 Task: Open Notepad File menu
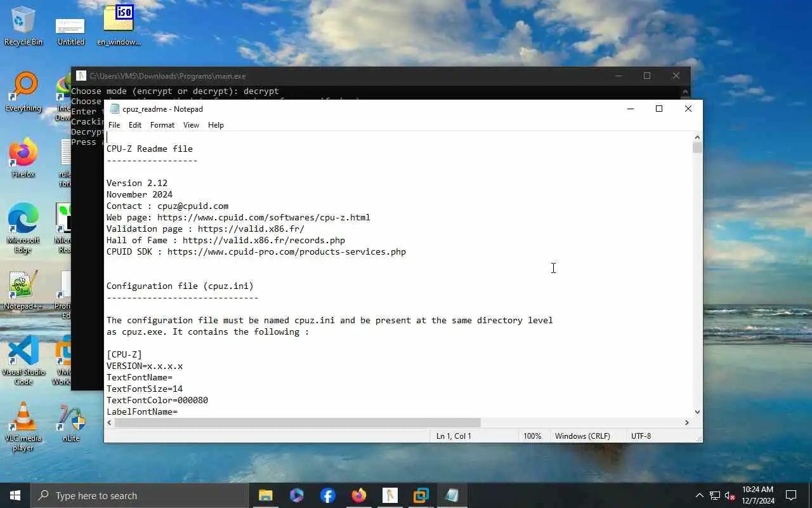click(x=114, y=125)
